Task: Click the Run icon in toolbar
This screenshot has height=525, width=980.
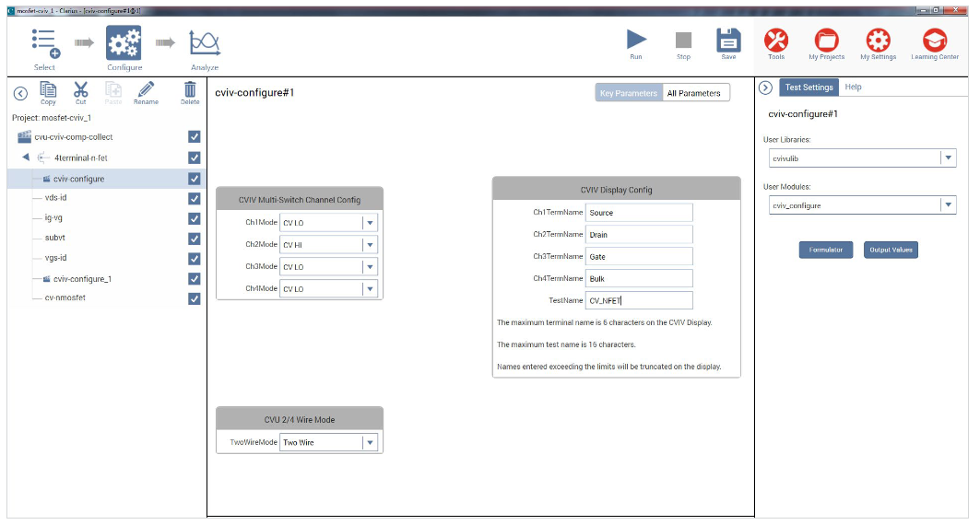Action: (636, 40)
